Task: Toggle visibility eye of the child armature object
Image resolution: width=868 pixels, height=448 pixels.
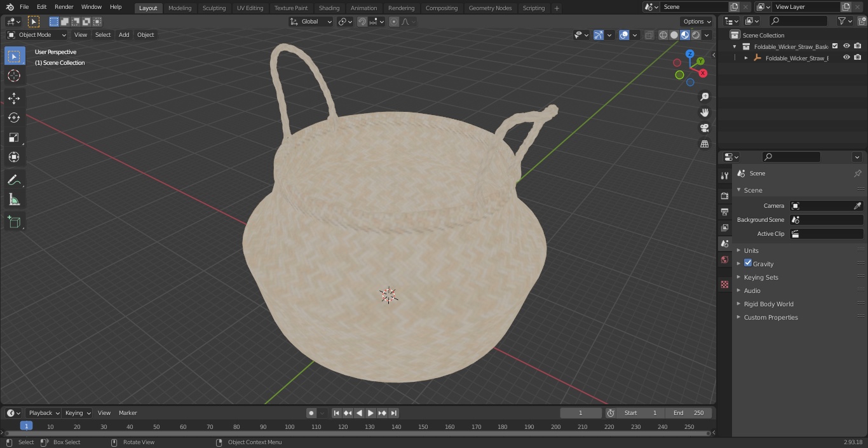Action: pos(846,58)
